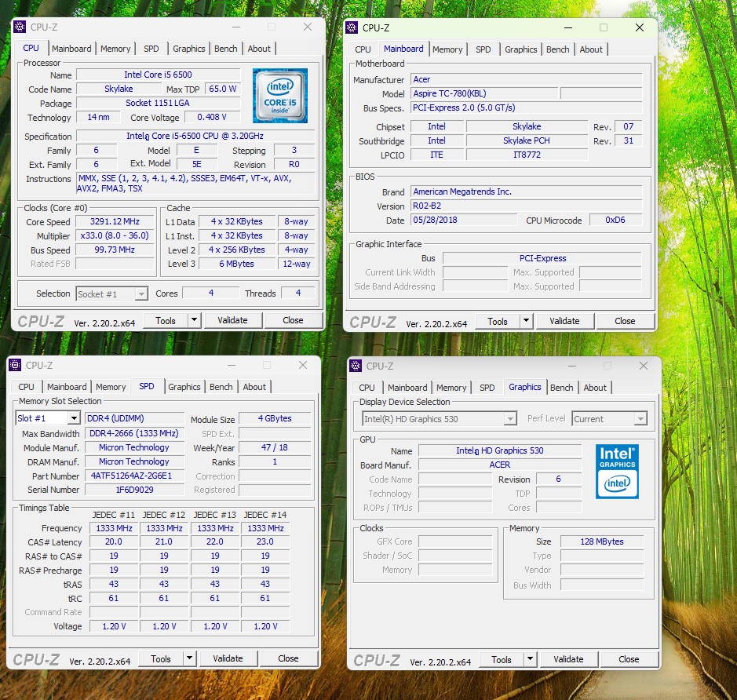
Task: Close the SPD CPU-Z window via X
Action: coord(303,365)
